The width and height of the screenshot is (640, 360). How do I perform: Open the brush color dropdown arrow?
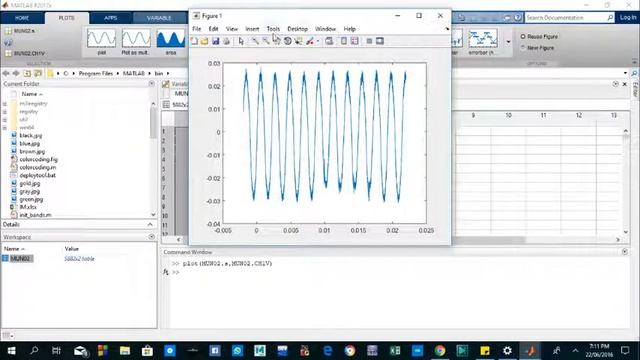[318, 41]
